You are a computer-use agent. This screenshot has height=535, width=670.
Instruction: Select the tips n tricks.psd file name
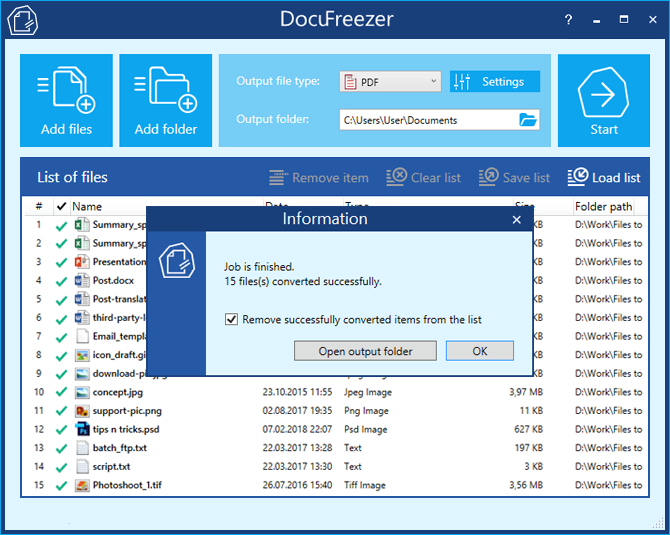click(126, 429)
